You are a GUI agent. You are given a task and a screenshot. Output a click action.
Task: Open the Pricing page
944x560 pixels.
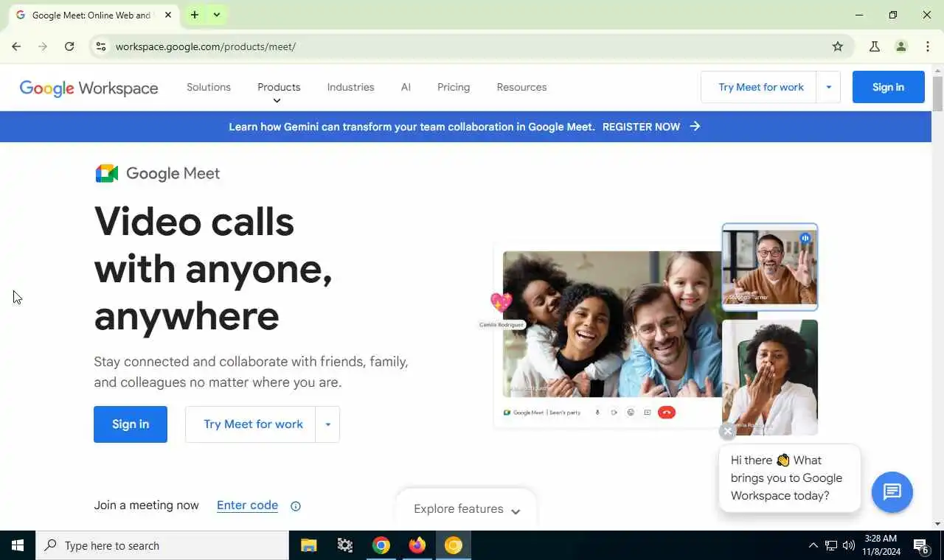click(454, 87)
